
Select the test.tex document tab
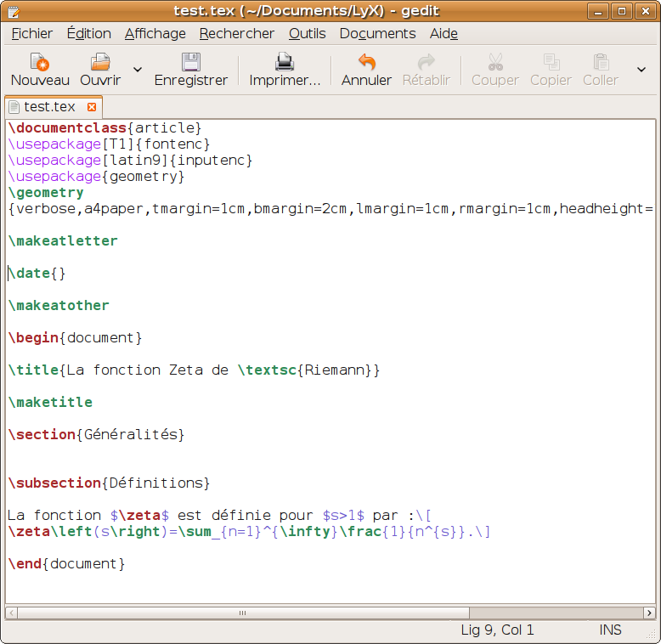tap(49, 107)
